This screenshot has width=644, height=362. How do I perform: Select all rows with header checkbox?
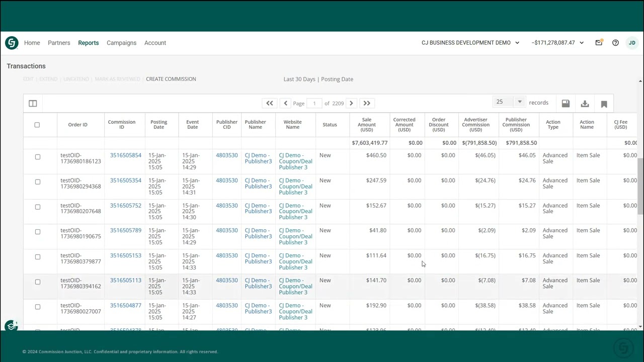point(37,125)
